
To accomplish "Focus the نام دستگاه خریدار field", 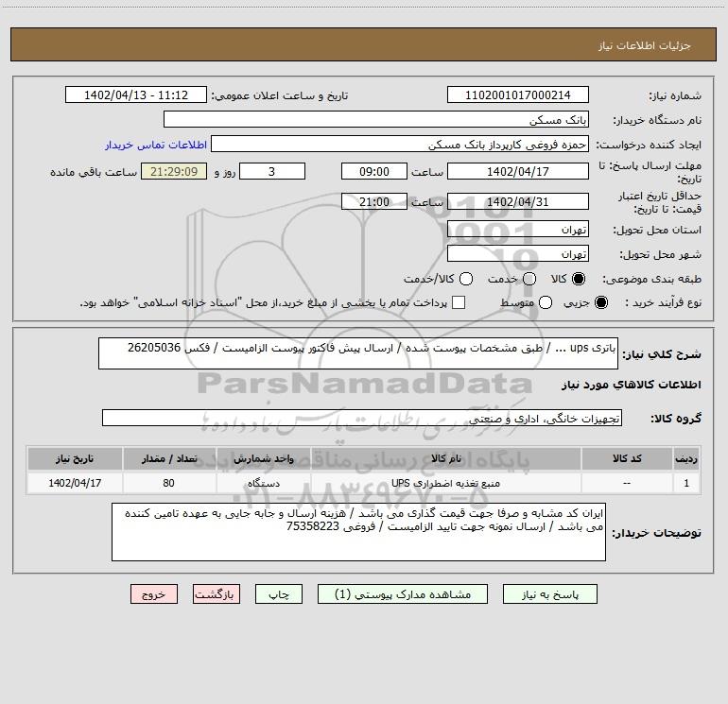I will coord(375,120).
